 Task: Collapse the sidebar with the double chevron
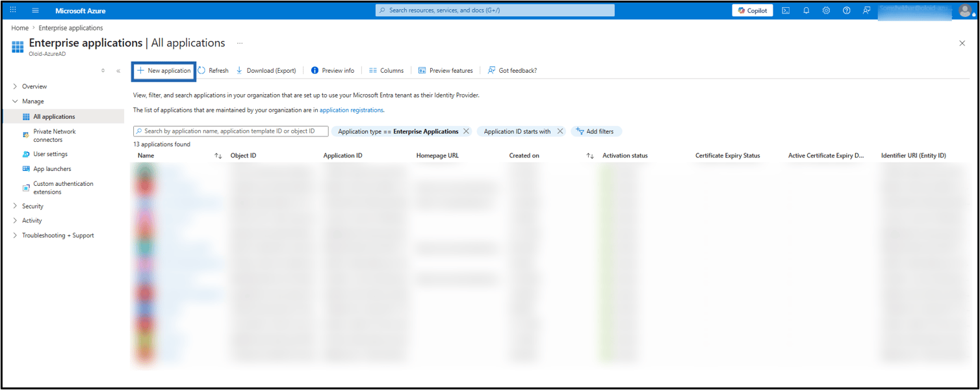tap(118, 71)
